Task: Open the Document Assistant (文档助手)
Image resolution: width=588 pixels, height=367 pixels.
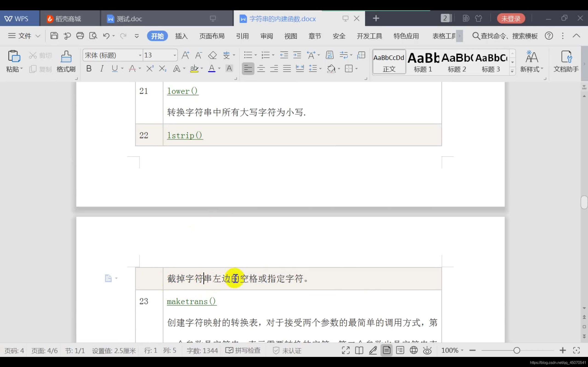Action: [x=566, y=61]
